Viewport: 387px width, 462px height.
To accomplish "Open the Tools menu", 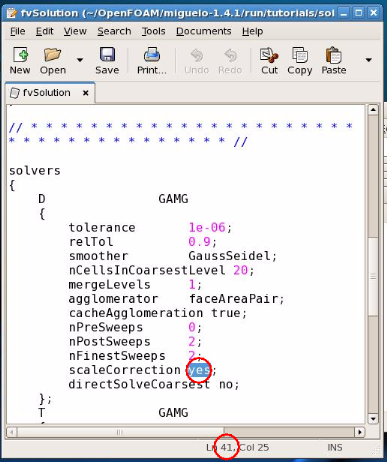I will 153,31.
